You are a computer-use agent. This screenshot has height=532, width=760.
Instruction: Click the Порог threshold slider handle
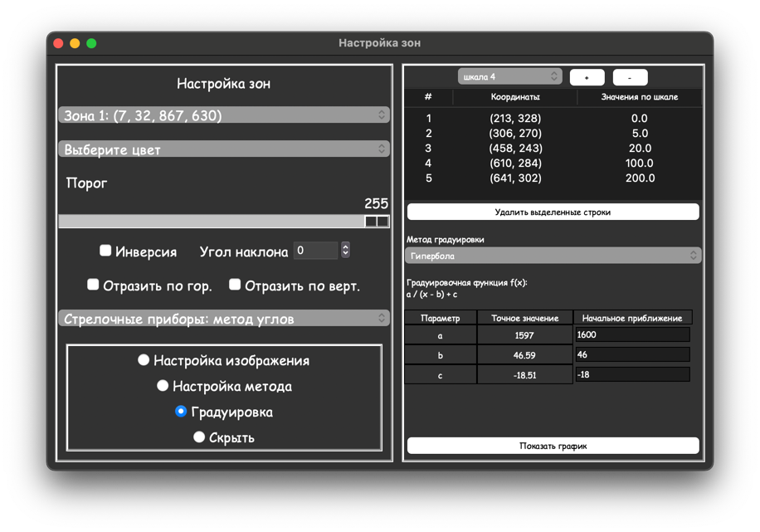click(x=377, y=222)
